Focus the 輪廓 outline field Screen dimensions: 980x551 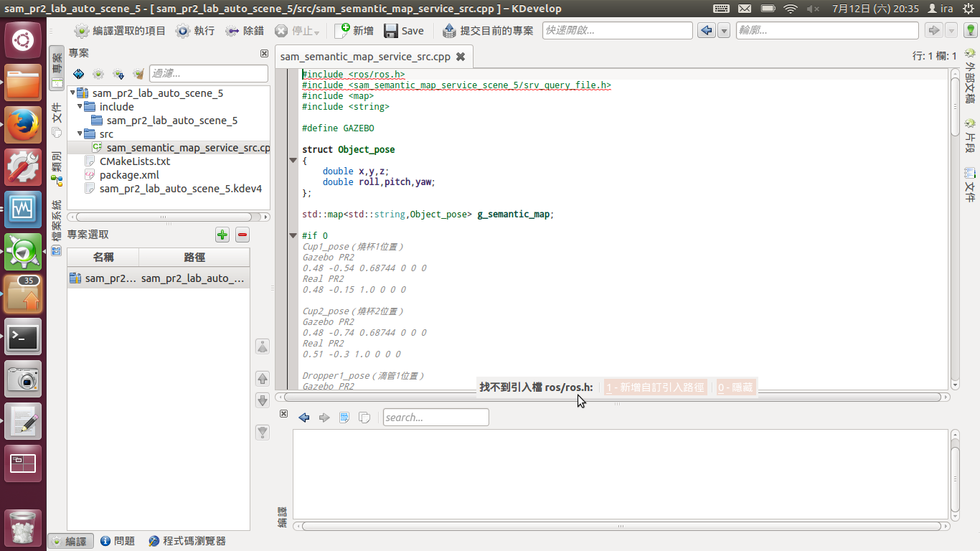pyautogui.click(x=826, y=31)
